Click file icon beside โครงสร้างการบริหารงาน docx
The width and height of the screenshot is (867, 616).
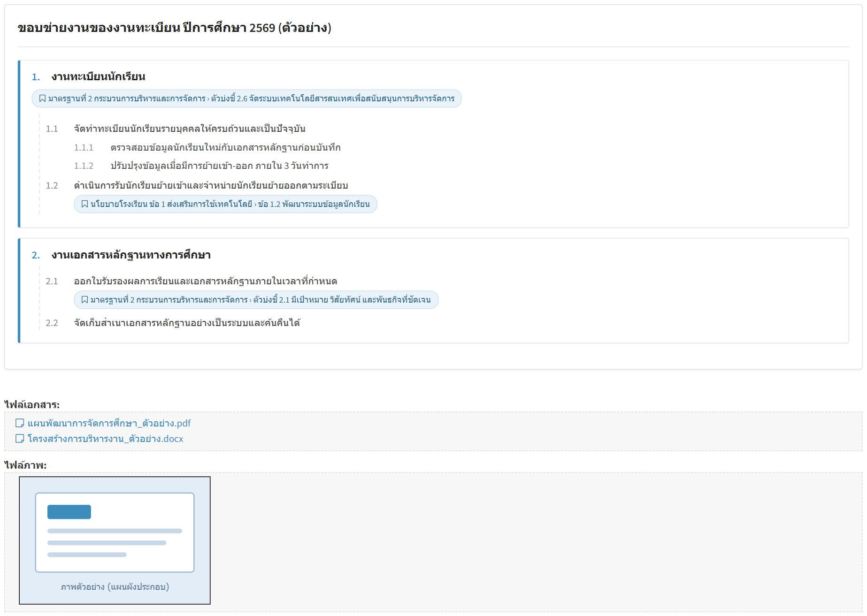(20, 439)
